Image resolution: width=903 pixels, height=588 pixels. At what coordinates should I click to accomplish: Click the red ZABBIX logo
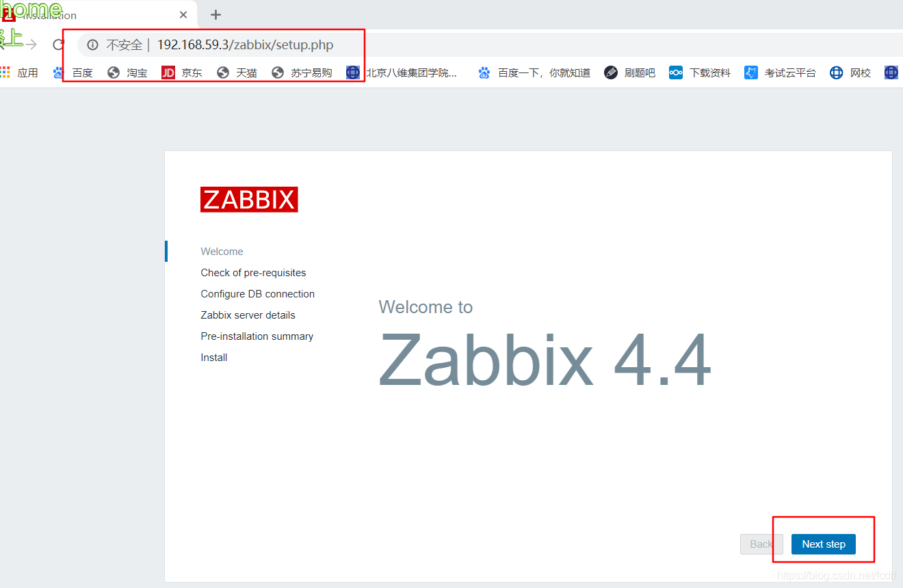point(249,200)
